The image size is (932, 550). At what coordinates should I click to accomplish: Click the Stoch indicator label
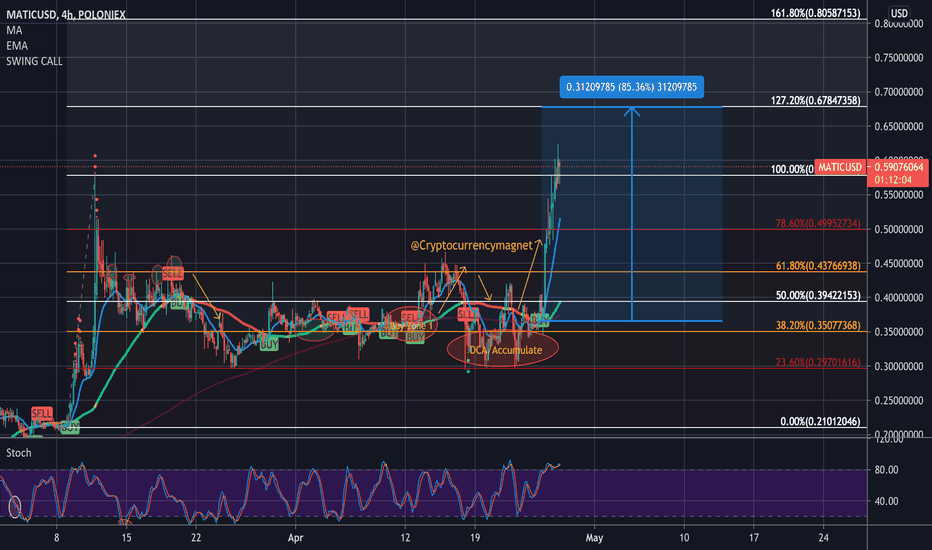click(x=18, y=453)
